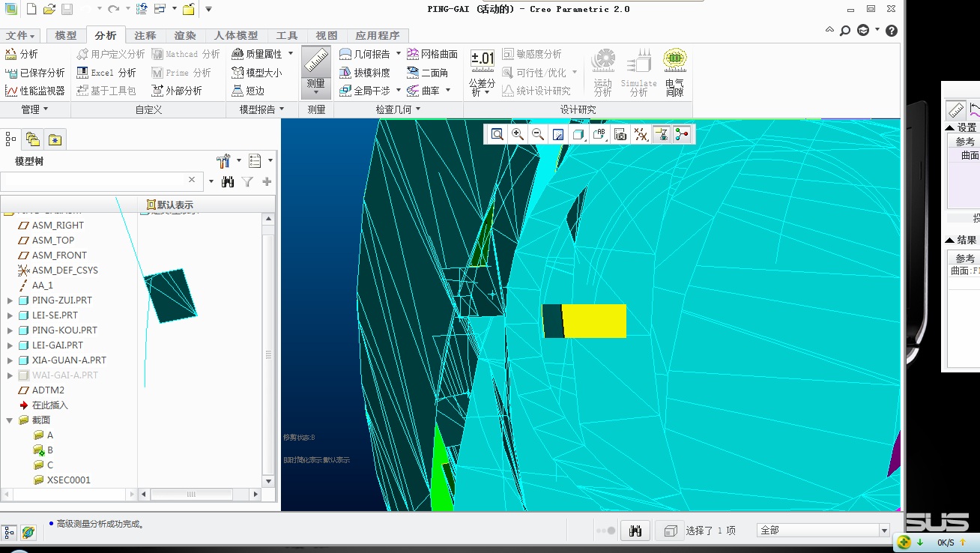Expand LEI-GAI.PRT tree node
Image resolution: width=980 pixels, height=553 pixels.
10,345
